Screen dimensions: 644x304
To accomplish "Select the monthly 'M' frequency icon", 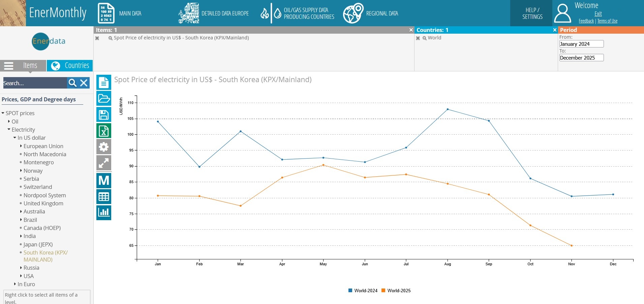I will tap(104, 180).
